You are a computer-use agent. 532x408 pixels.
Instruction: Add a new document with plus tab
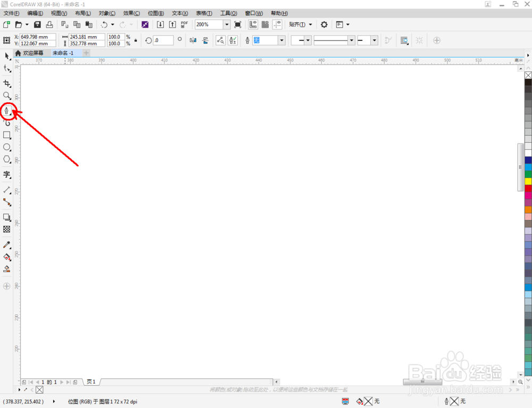tap(86, 53)
